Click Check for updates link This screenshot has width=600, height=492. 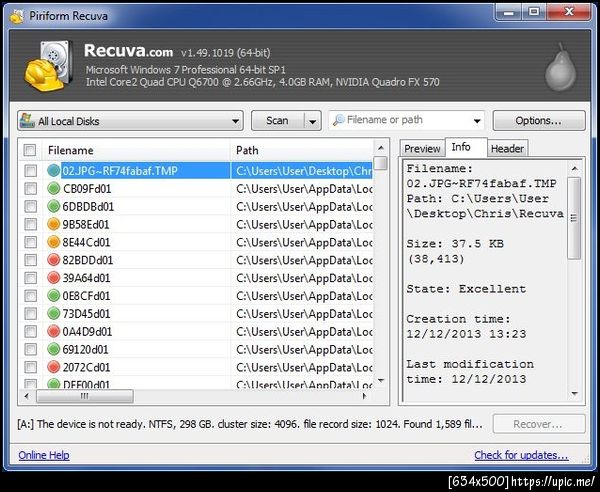521,455
